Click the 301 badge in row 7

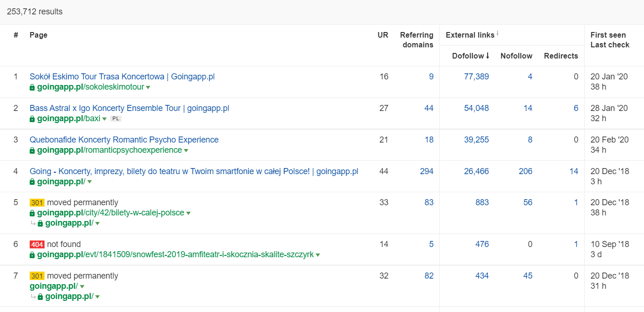click(x=37, y=276)
